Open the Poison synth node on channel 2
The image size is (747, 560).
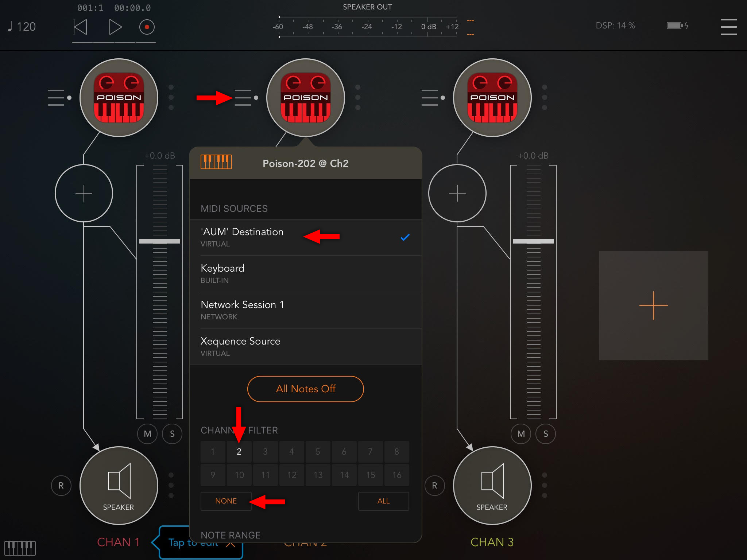306,98
